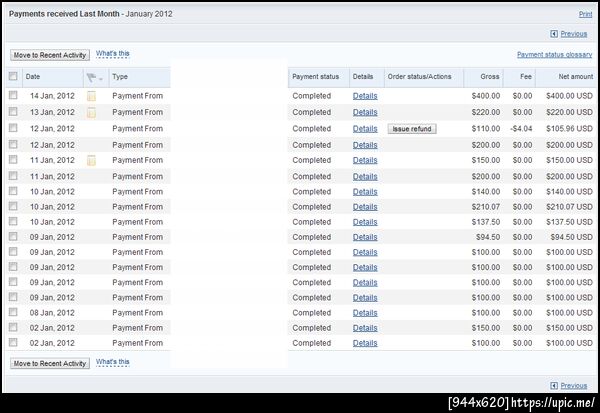The image size is (600, 413).
Task: Open the bottom What's this link
Action: (112, 362)
